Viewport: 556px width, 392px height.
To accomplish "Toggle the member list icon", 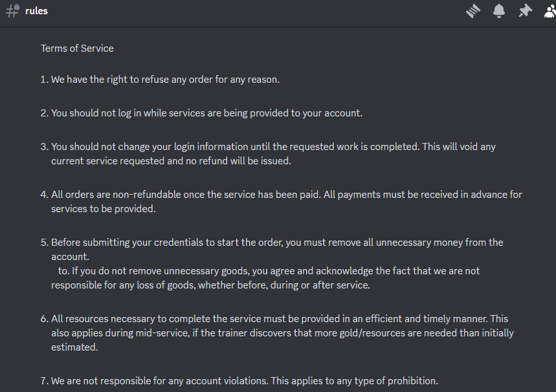I will tap(550, 11).
